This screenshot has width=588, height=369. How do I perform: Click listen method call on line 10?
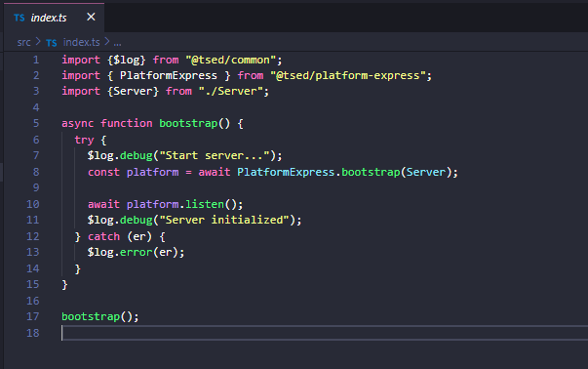(x=205, y=204)
